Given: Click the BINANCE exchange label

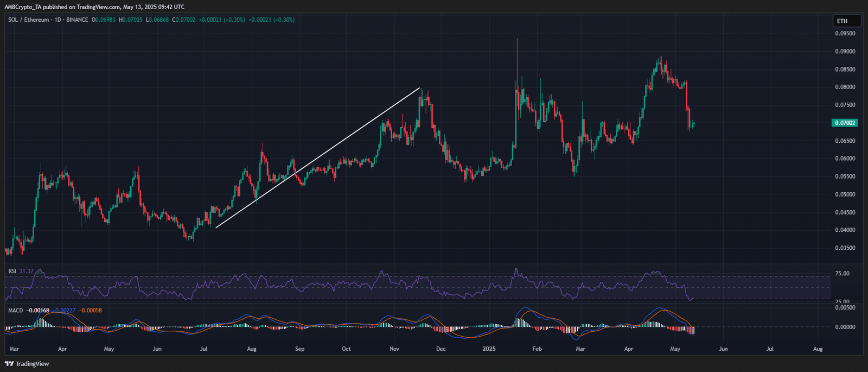Looking at the screenshot, I should (77, 20).
